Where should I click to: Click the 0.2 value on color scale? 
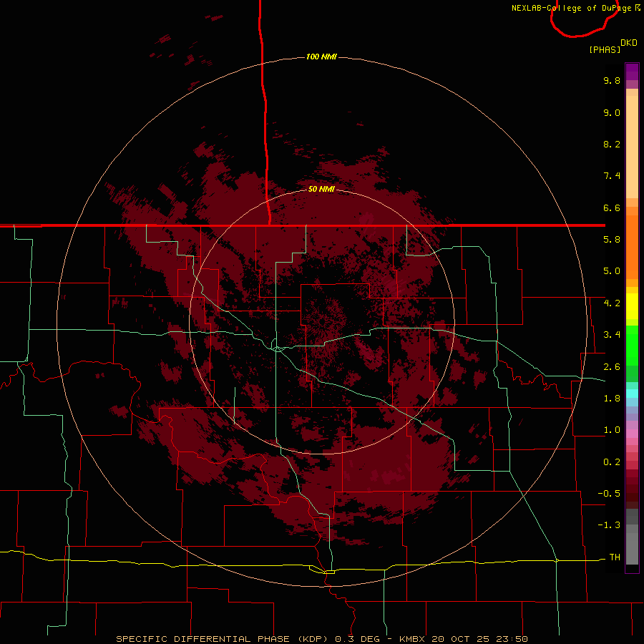[612, 462]
